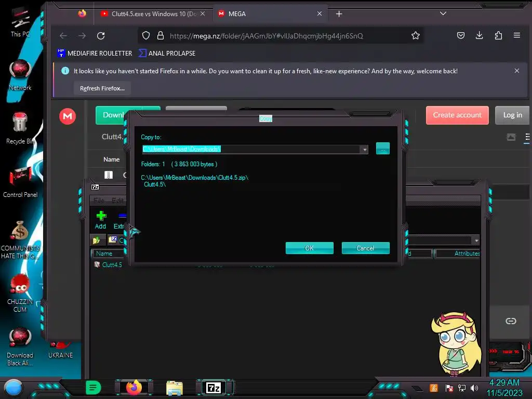Click the 7-Zip taskbar button
The height and width of the screenshot is (399, 532).
214,388
